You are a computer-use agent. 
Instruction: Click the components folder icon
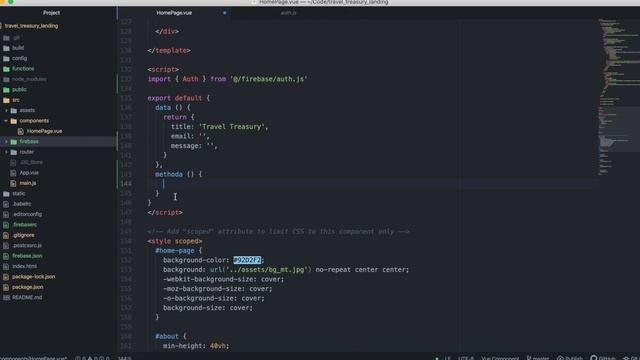point(13,121)
